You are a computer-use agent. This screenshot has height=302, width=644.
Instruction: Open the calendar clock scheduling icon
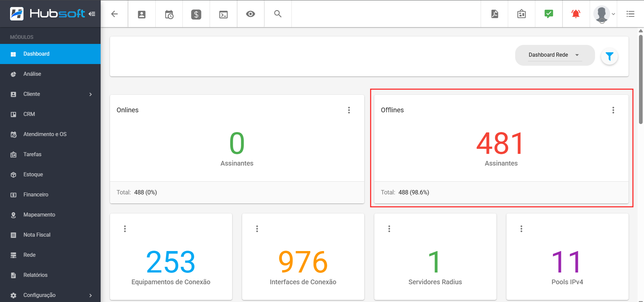169,14
